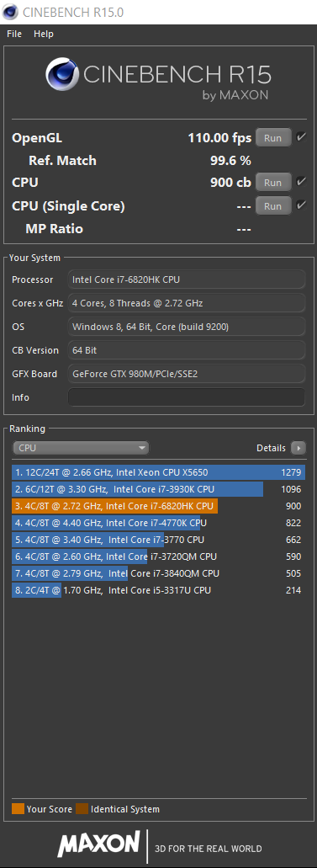Screen dimensions: 317x868
Task: Run the CPU (Single Core) test
Action: coord(273,206)
